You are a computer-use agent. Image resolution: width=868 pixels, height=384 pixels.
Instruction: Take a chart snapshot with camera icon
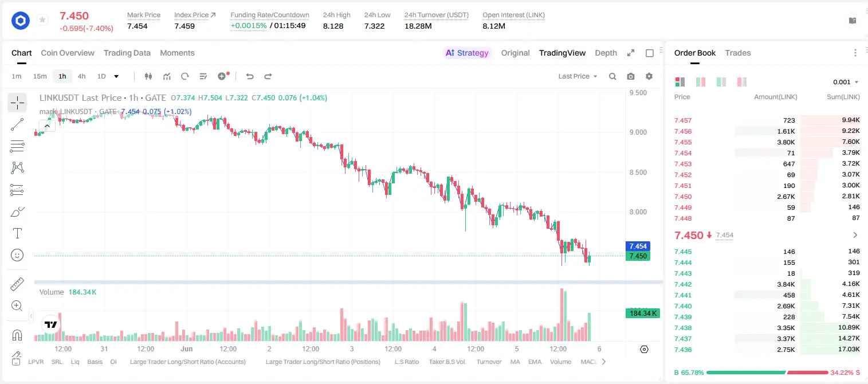coord(631,76)
